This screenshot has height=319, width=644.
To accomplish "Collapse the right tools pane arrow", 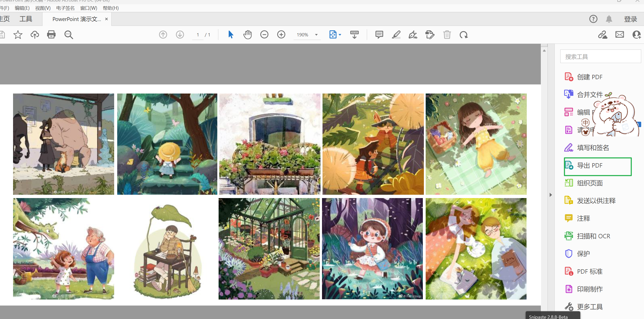I will [551, 195].
